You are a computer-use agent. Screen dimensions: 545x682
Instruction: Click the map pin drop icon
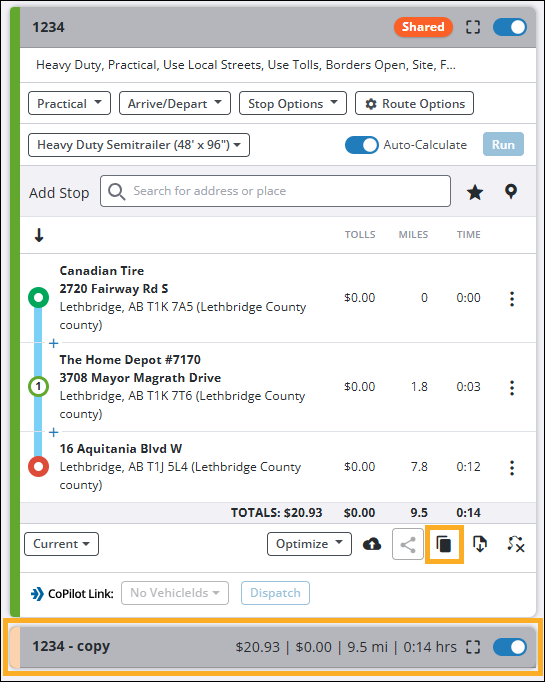coord(511,191)
